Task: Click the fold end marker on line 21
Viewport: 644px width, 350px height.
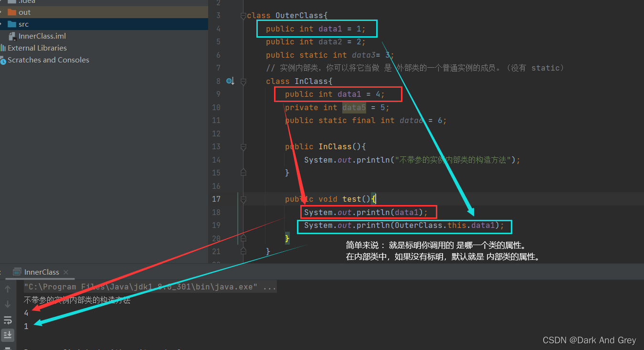Action: tap(243, 251)
